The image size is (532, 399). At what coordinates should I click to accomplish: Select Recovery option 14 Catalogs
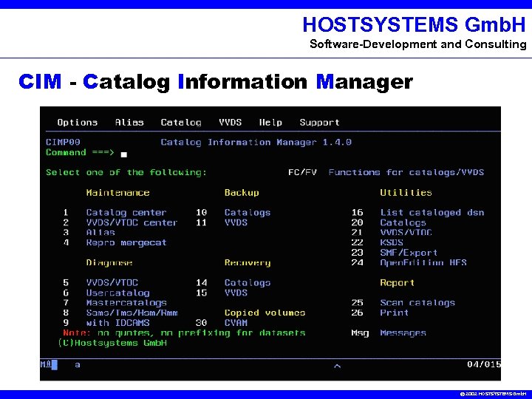click(x=233, y=283)
